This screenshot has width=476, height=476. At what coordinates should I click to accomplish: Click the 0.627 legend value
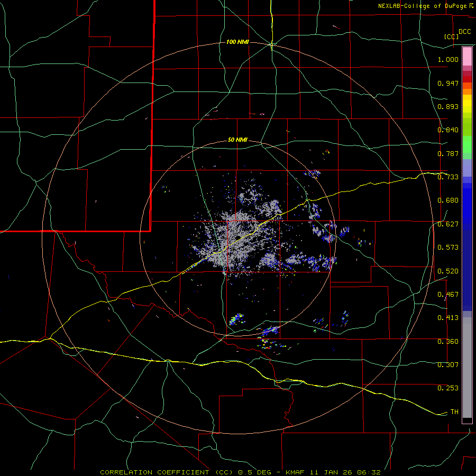tap(448, 224)
